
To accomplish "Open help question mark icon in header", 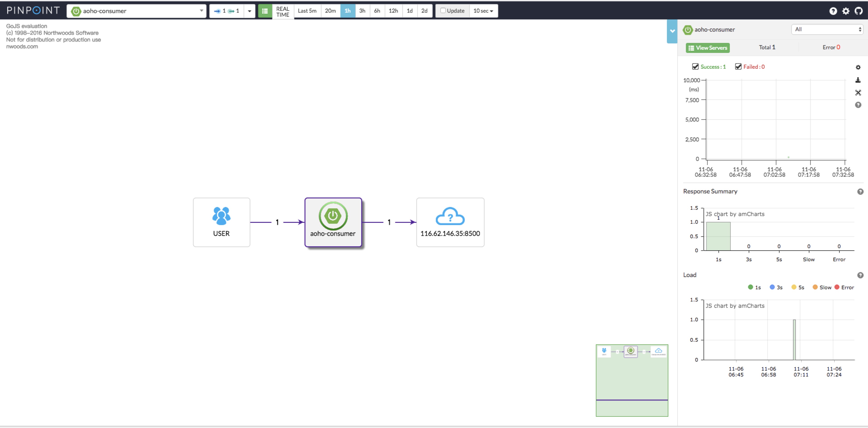I will click(x=833, y=11).
